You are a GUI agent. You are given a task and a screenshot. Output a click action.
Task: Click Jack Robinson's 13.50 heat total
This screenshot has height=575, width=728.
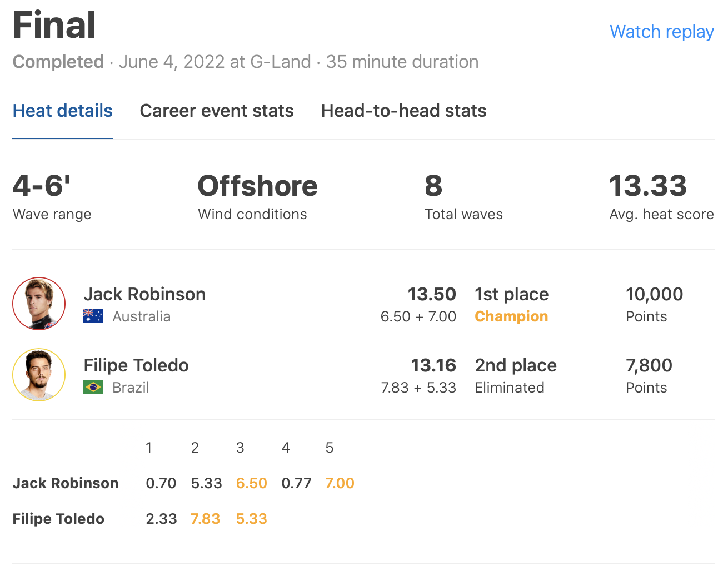(x=431, y=294)
